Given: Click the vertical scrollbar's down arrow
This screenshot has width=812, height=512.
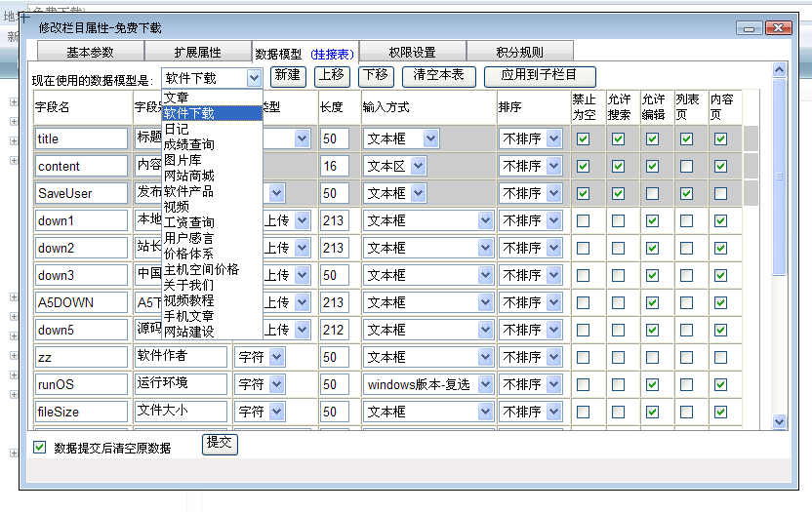Looking at the screenshot, I should pos(779,421).
